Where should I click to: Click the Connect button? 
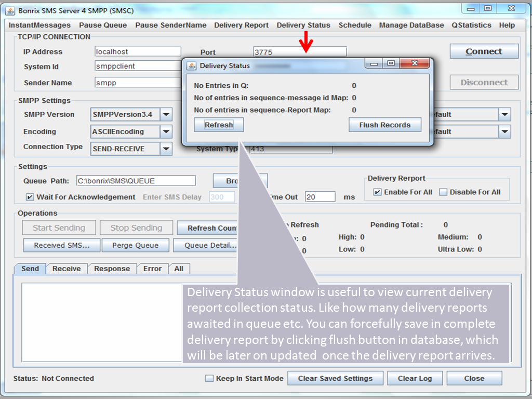point(484,51)
